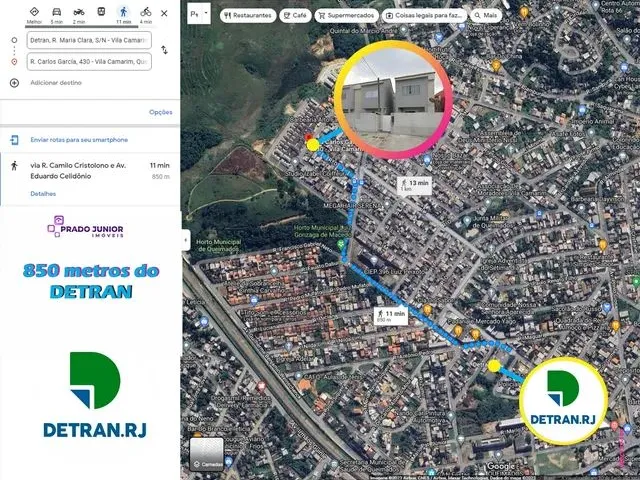This screenshot has width=640, height=480.
Task: Open route Opções
Action: point(160,112)
